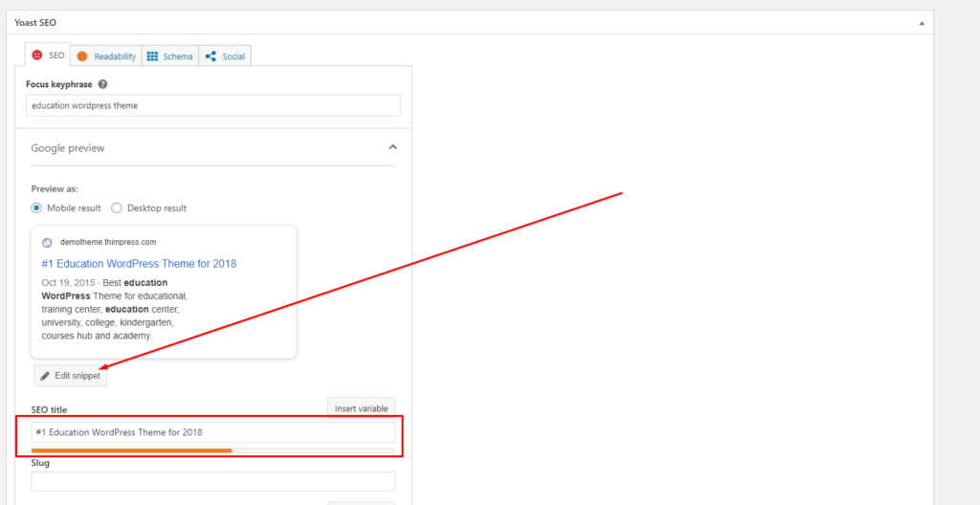Switch to the Social tab

[225, 56]
